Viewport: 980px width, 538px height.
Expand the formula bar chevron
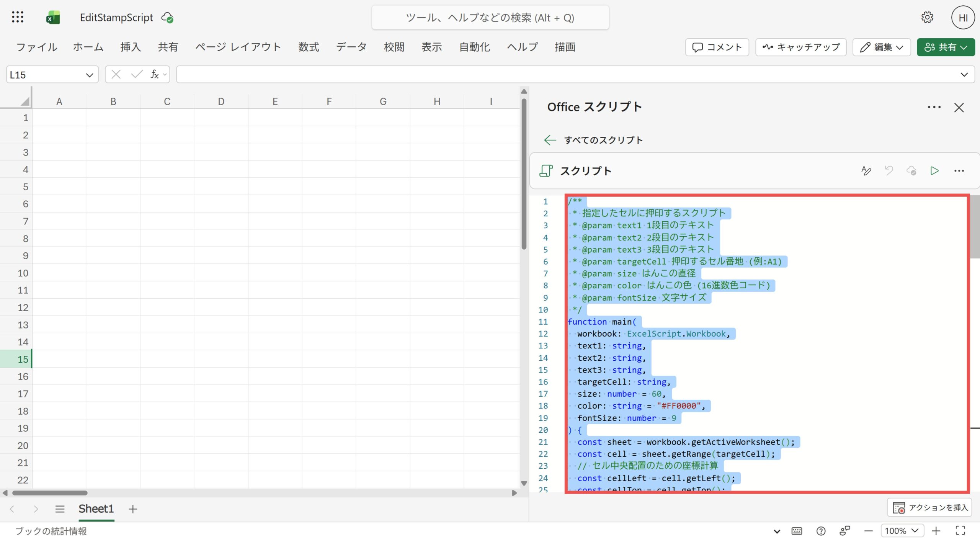point(964,75)
